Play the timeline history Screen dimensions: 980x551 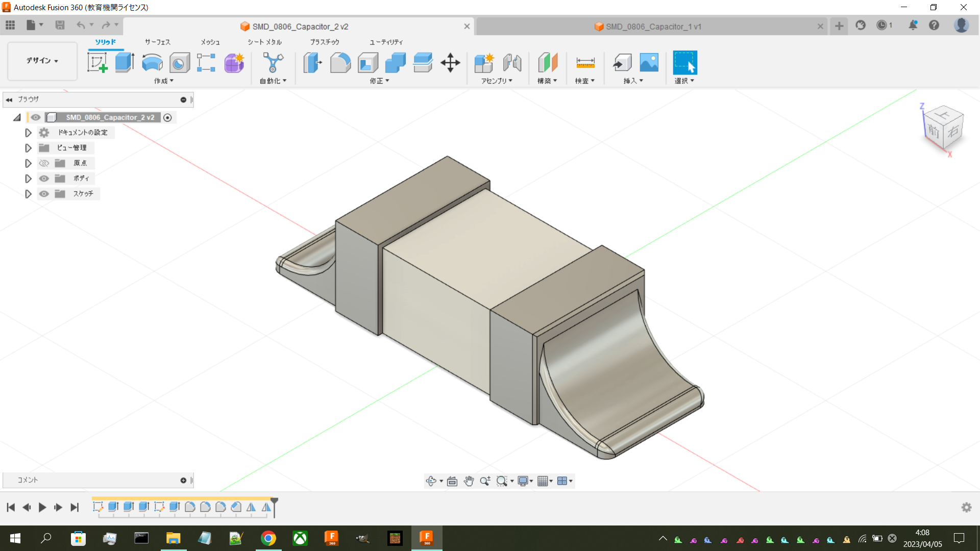tap(42, 507)
